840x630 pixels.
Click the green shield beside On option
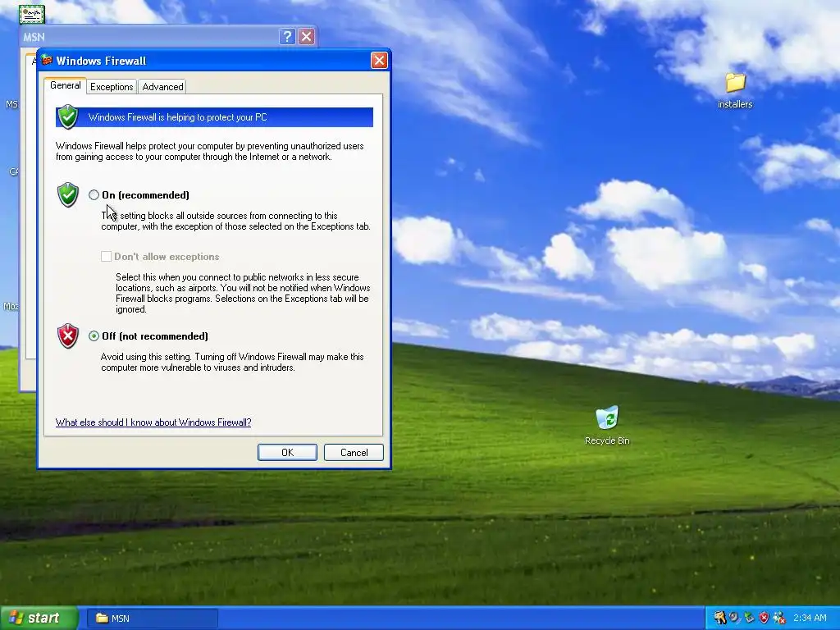[68, 194]
